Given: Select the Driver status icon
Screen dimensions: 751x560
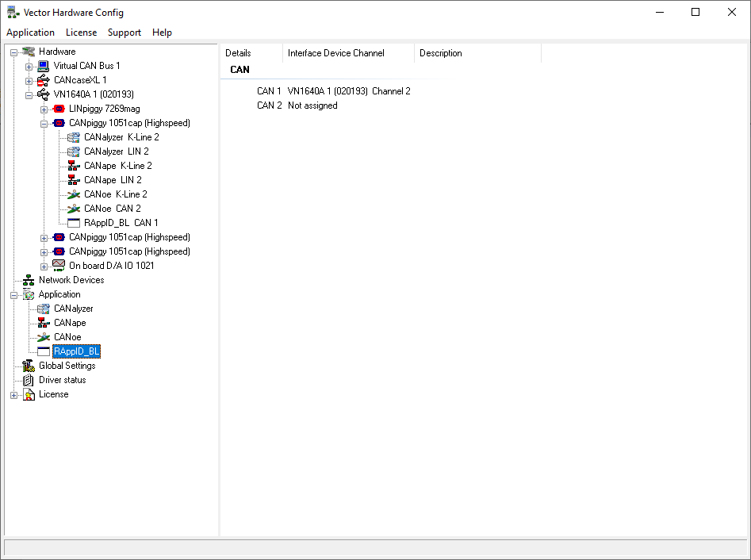Looking at the screenshot, I should point(29,379).
